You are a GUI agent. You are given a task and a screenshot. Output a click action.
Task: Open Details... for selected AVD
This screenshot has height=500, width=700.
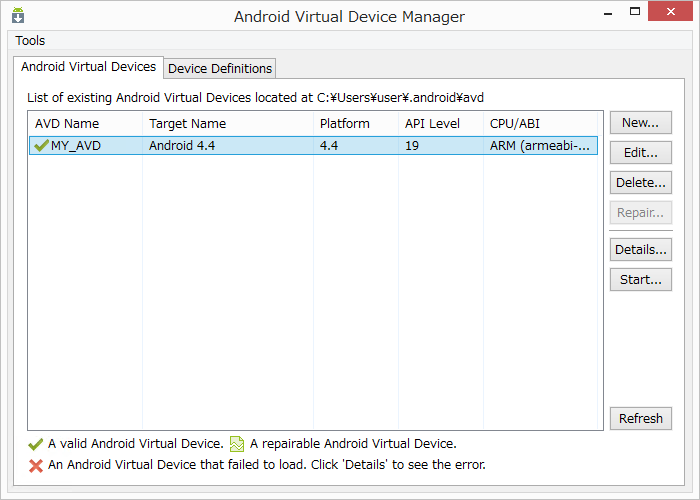tap(641, 250)
